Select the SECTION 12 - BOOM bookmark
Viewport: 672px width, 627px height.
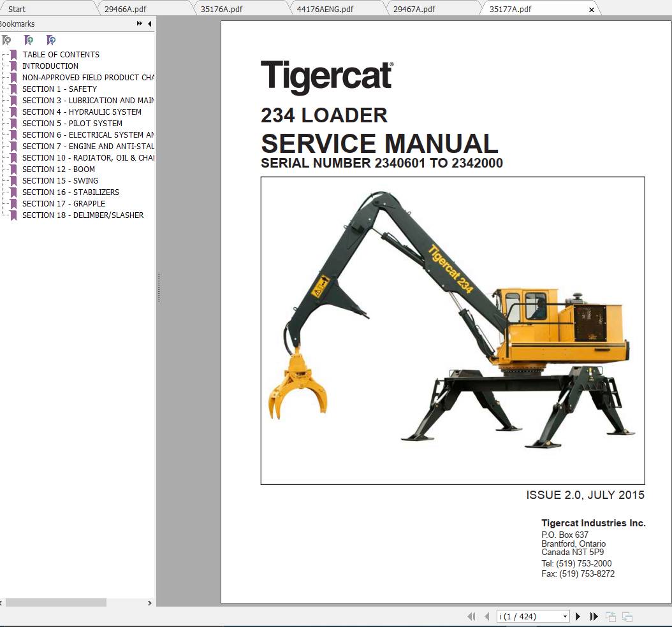point(58,169)
